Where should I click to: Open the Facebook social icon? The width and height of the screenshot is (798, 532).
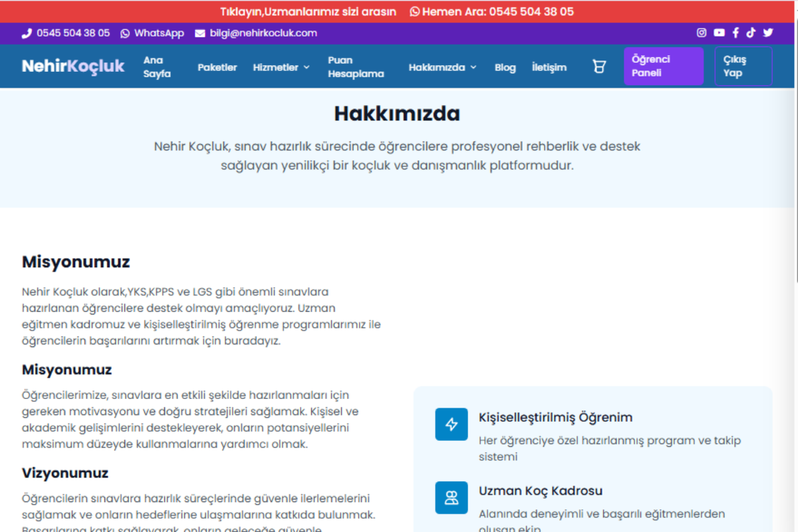point(735,33)
